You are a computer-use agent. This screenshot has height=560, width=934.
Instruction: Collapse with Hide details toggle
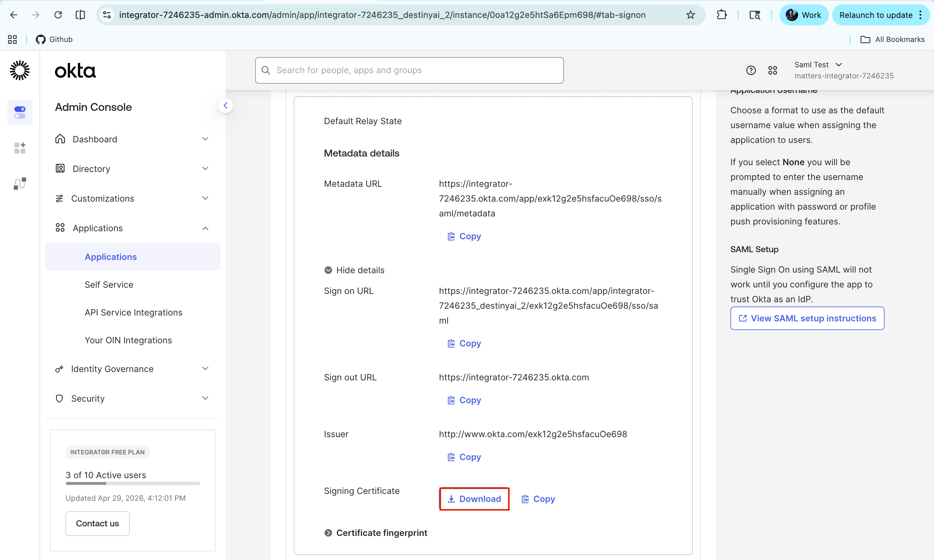[354, 270]
